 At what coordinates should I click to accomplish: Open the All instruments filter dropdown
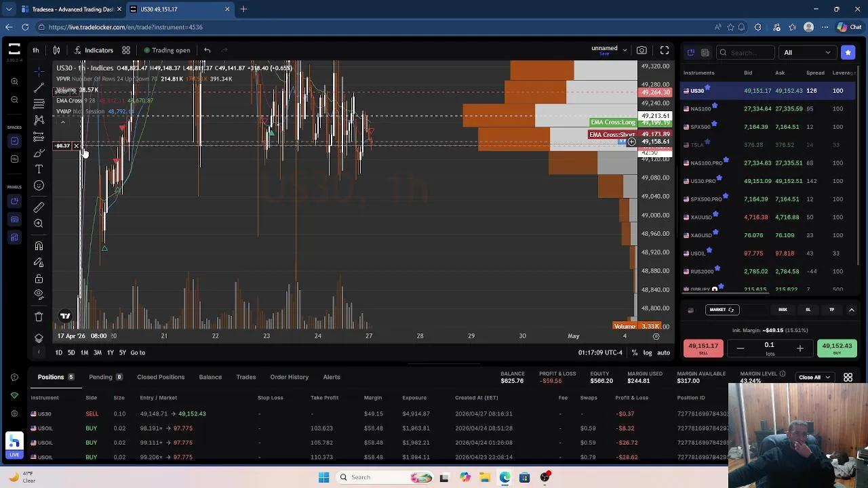tap(807, 52)
